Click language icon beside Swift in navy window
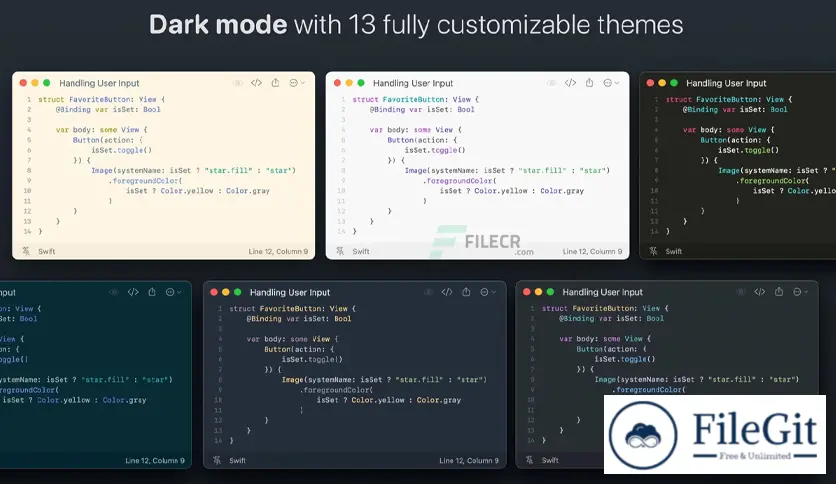 coord(217,460)
